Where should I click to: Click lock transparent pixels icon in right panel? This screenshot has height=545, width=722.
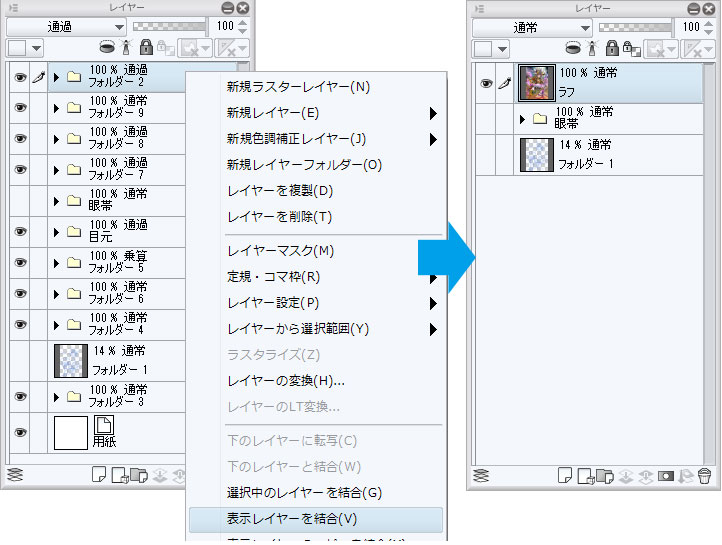[x=631, y=48]
